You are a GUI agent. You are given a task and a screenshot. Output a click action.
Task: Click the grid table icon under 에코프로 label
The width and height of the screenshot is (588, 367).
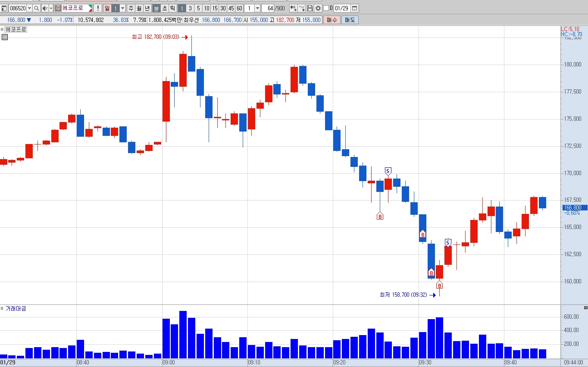coord(5,37)
